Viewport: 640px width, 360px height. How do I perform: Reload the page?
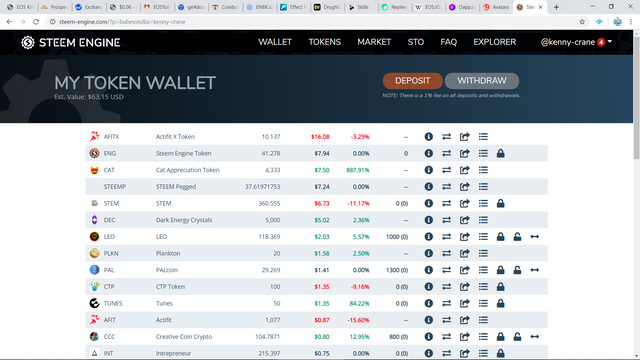pos(36,22)
